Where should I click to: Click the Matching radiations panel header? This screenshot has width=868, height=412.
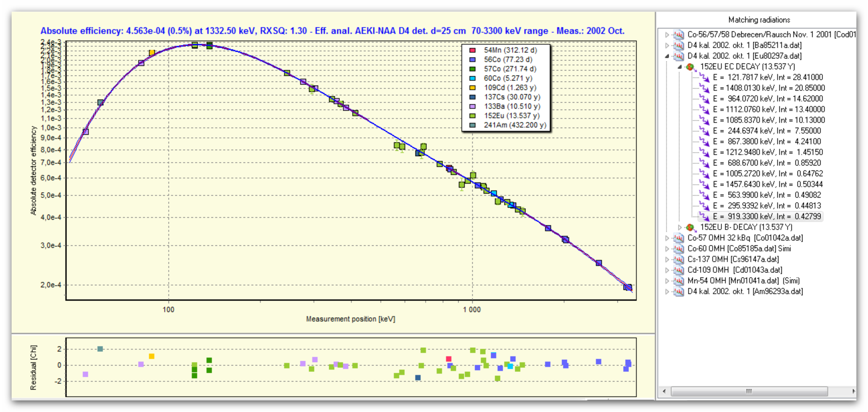click(759, 20)
